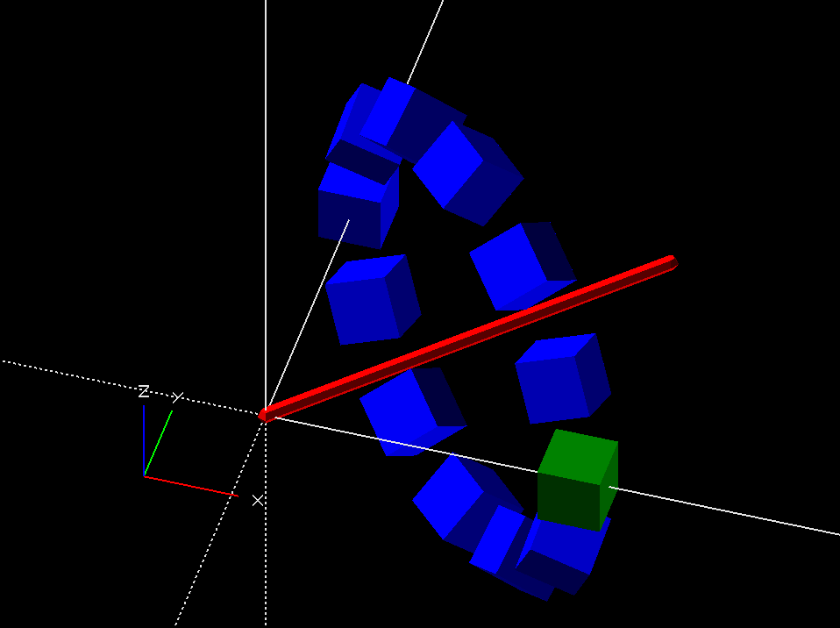Click the red line of axis gizmo
The width and height of the screenshot is (840, 628).
(189, 485)
